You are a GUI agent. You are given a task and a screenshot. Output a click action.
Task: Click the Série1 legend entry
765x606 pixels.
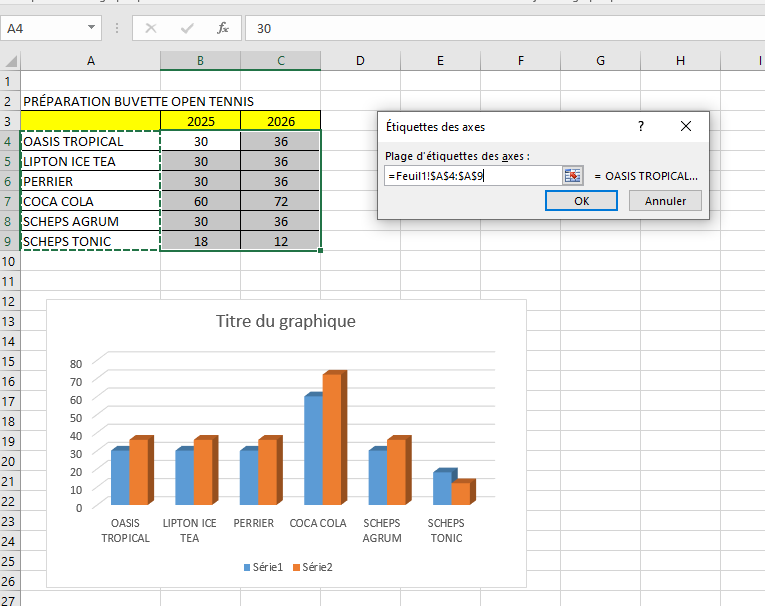(263, 567)
